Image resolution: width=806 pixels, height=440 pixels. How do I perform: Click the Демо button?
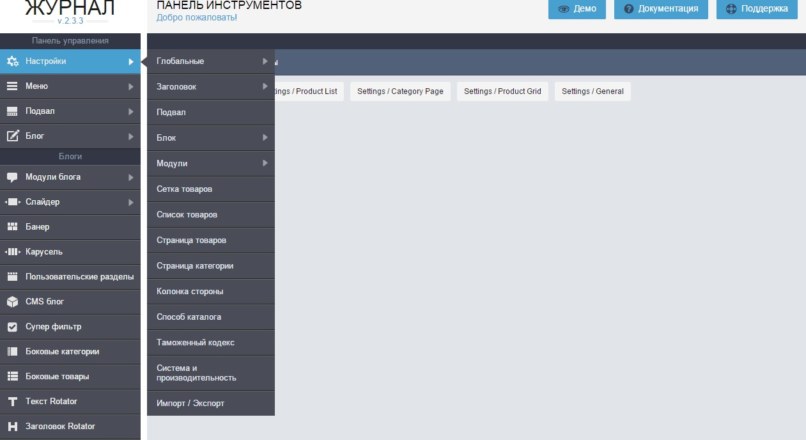[x=577, y=9]
